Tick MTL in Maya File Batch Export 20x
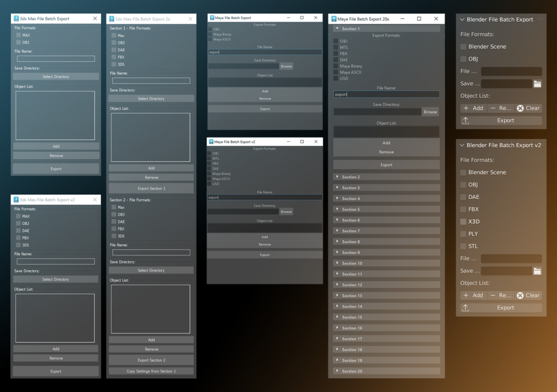 pos(336,47)
